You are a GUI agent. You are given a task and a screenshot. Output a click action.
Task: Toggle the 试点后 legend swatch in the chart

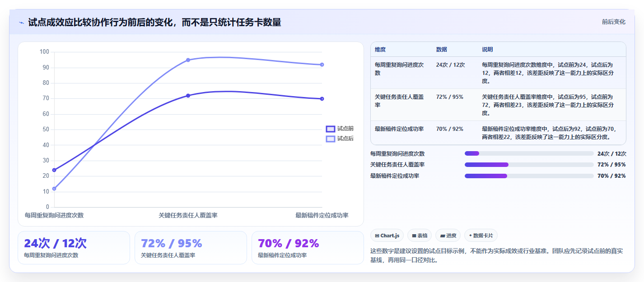[331, 139]
